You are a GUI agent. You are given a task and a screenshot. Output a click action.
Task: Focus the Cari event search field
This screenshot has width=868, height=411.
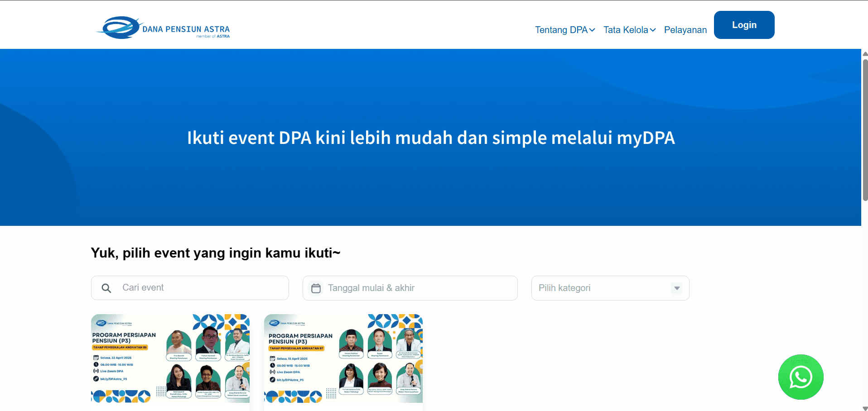click(x=199, y=288)
